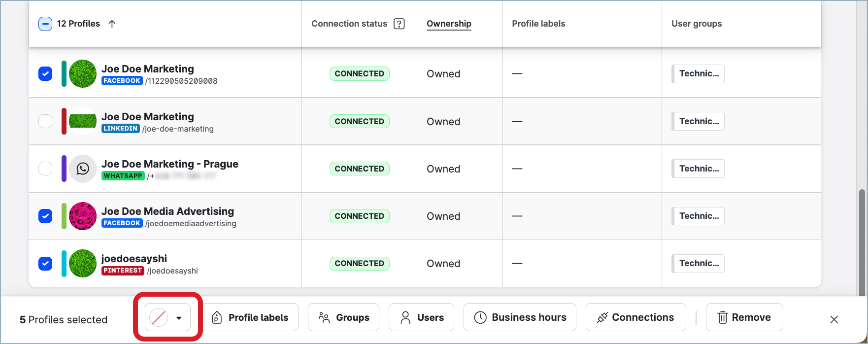Image resolution: width=868 pixels, height=344 pixels.
Task: Click the plug icon on the Connections button
Action: 602,317
